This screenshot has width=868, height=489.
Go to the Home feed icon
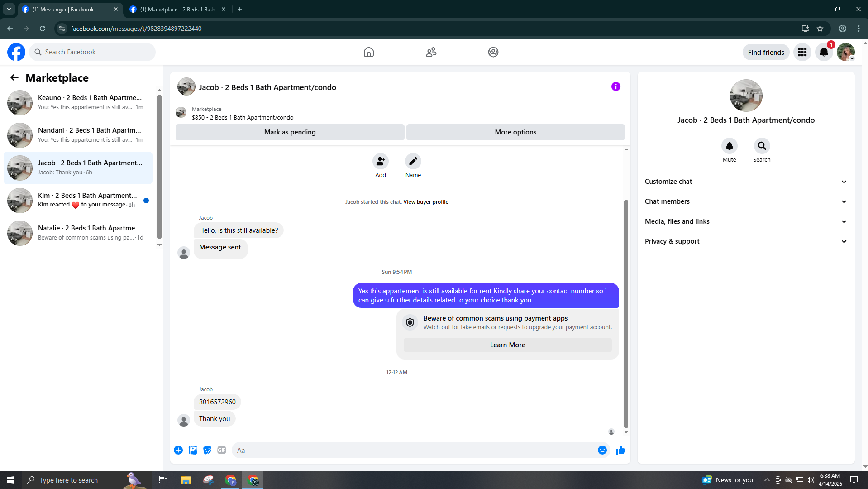tap(369, 52)
